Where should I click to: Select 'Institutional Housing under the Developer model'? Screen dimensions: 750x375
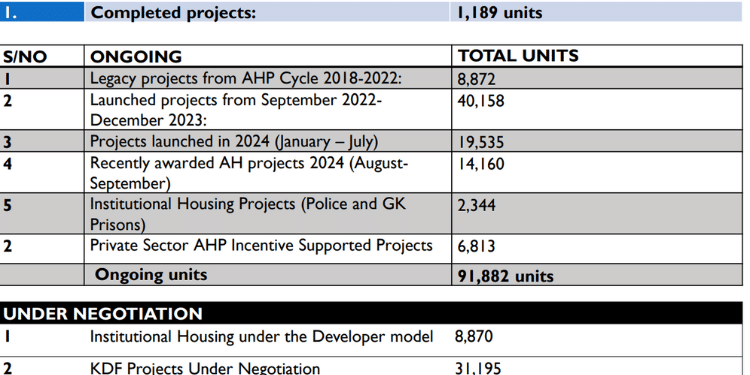(x=262, y=337)
